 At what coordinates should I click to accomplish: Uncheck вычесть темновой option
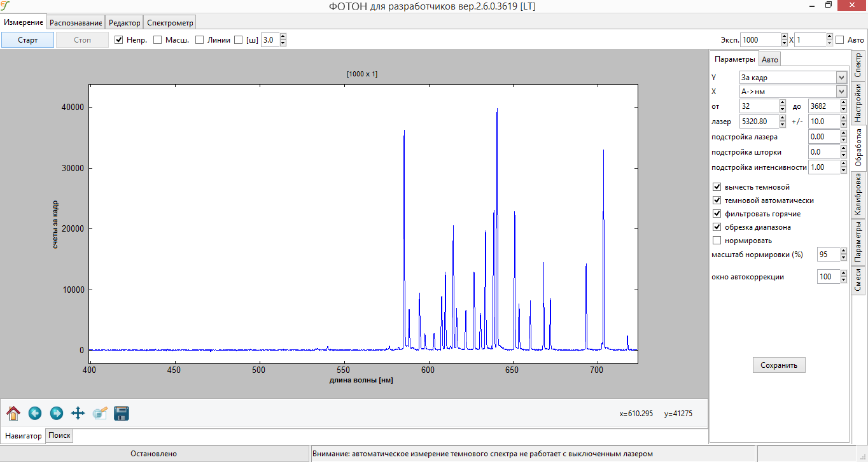coord(717,187)
